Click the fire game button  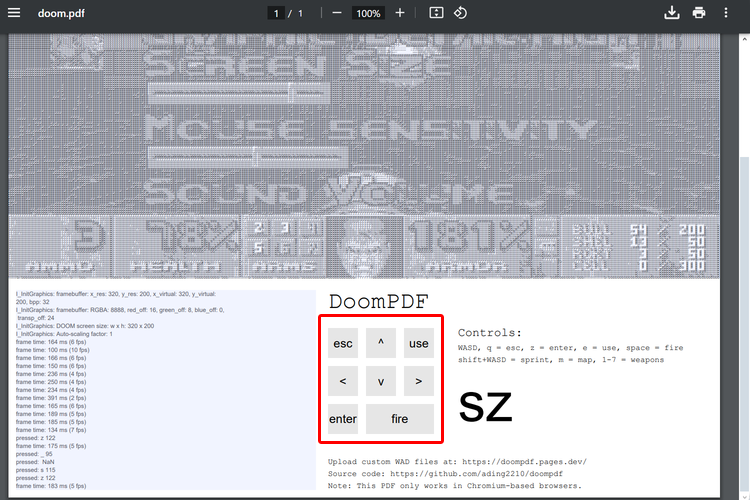[x=400, y=419]
